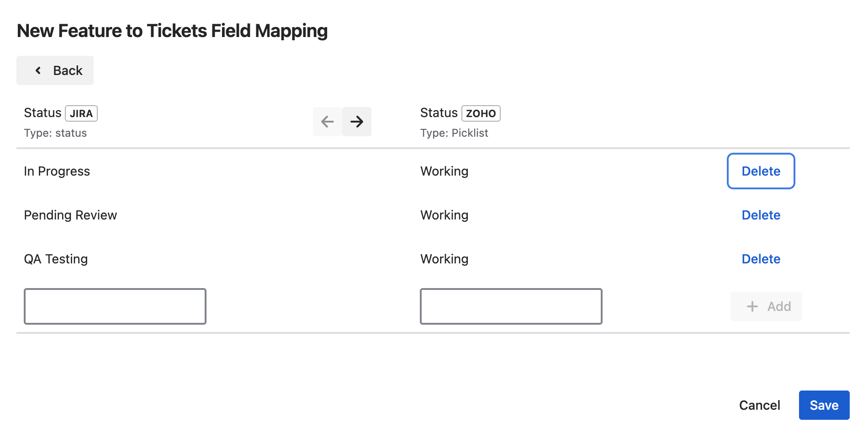This screenshot has width=868, height=439.
Task: Click the Type: Picklist label
Action: 454,133
